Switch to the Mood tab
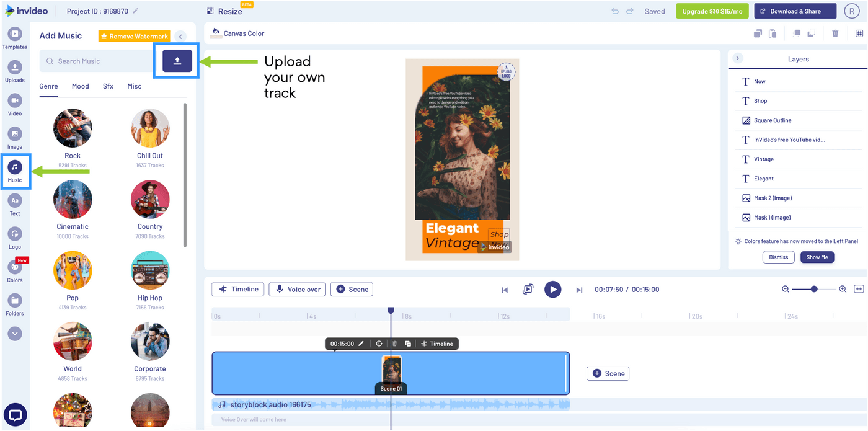Screen dimensions: 868x431 pyautogui.click(x=81, y=86)
